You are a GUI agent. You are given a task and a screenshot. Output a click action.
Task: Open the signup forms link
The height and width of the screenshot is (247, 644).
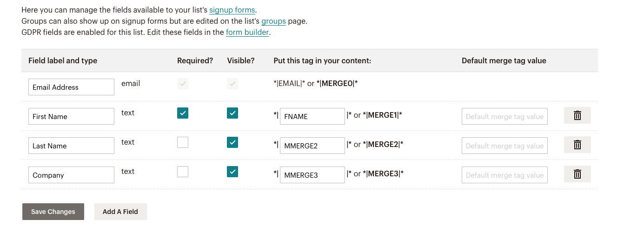[232, 10]
